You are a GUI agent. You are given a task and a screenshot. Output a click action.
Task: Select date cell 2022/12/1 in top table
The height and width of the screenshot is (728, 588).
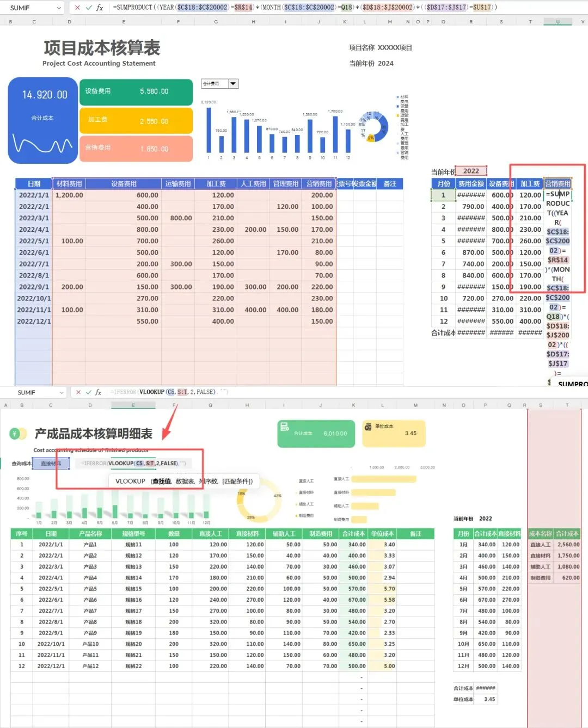pyautogui.click(x=34, y=322)
